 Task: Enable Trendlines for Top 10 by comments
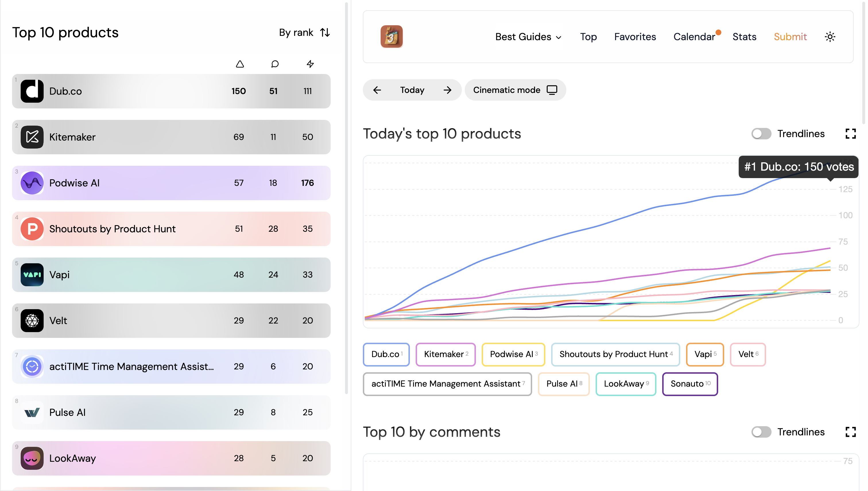point(761,432)
